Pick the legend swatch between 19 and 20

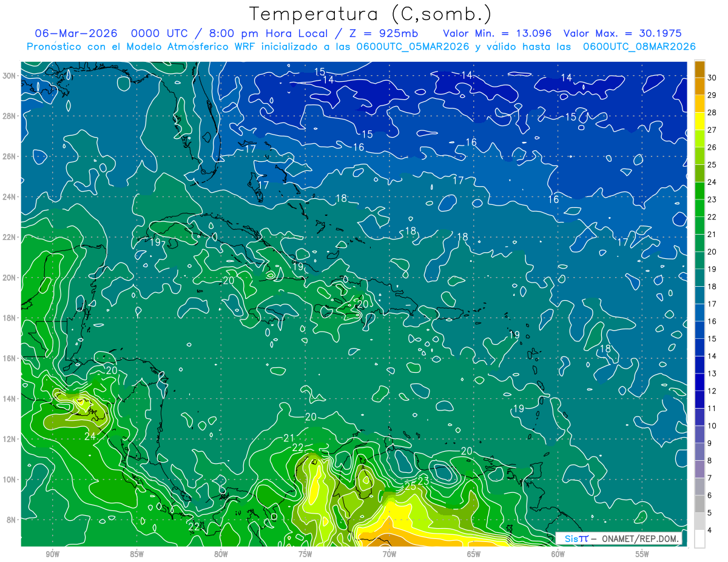point(700,261)
